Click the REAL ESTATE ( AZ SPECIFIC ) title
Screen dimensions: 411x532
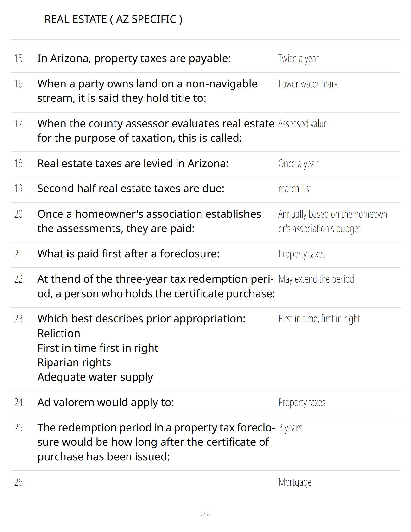113,19
